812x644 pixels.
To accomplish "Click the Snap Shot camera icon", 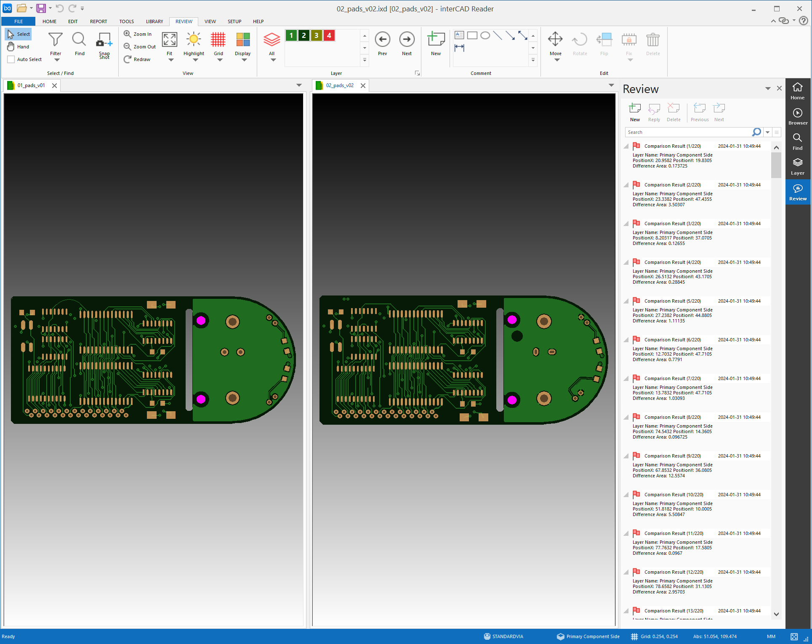I will 104,40.
